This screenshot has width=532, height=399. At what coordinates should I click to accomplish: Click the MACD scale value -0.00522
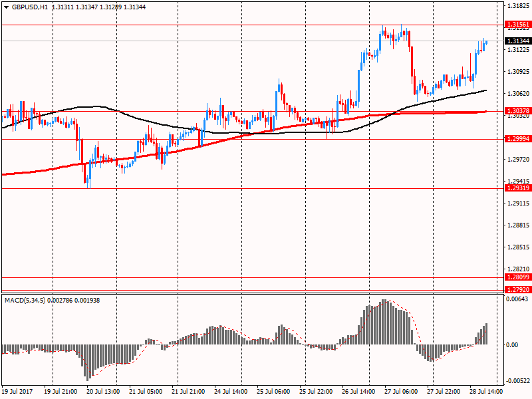pos(517,381)
